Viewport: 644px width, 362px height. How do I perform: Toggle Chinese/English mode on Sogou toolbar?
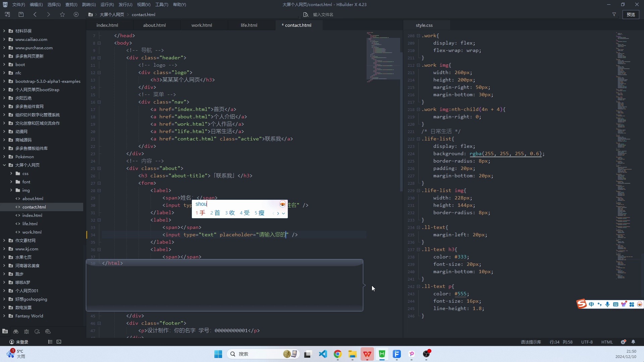(591, 304)
